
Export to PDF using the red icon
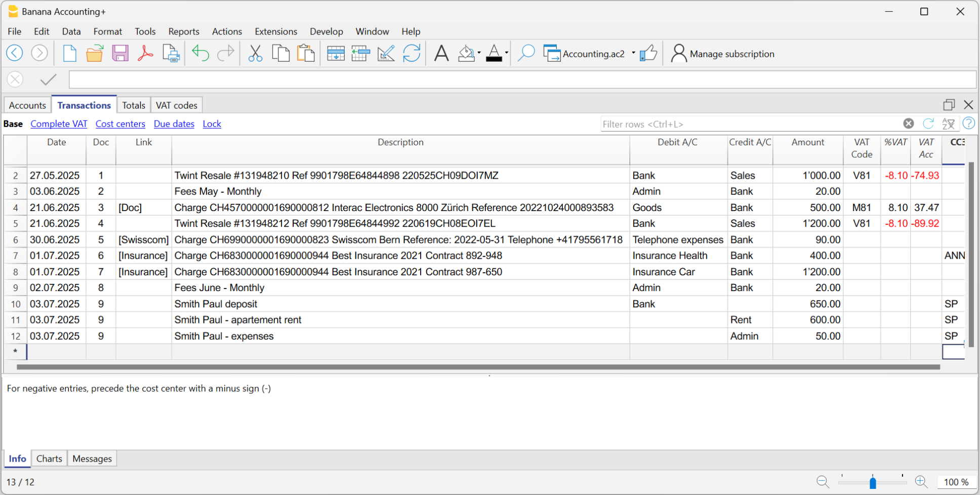click(145, 53)
